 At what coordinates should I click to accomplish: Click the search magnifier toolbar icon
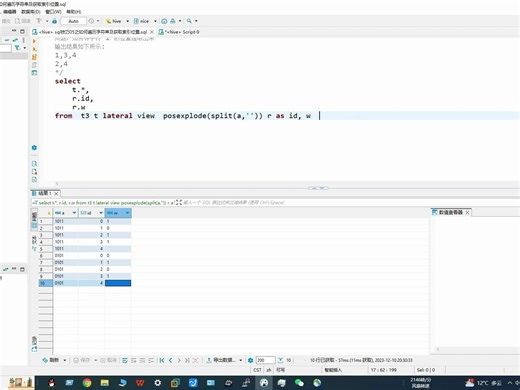point(189,21)
